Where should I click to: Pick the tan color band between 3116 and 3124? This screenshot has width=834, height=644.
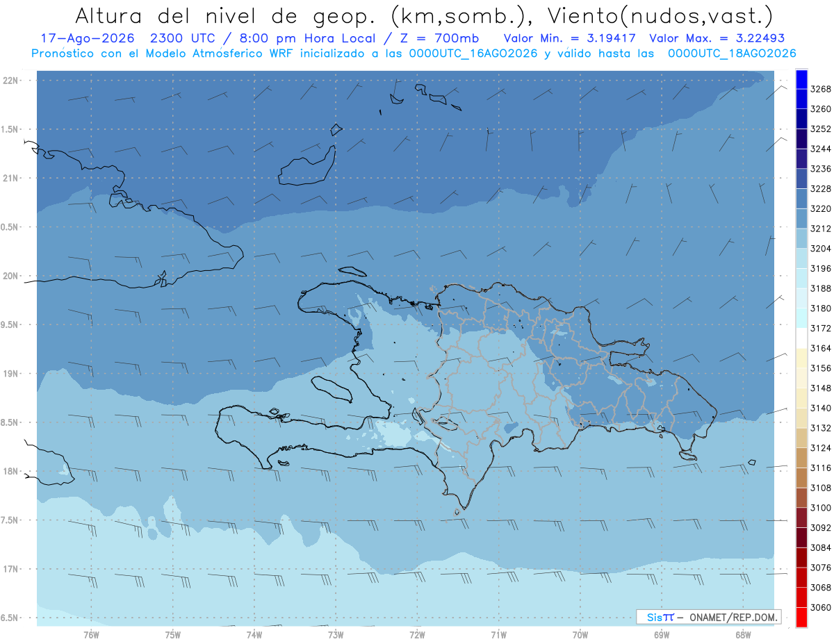coord(801,458)
